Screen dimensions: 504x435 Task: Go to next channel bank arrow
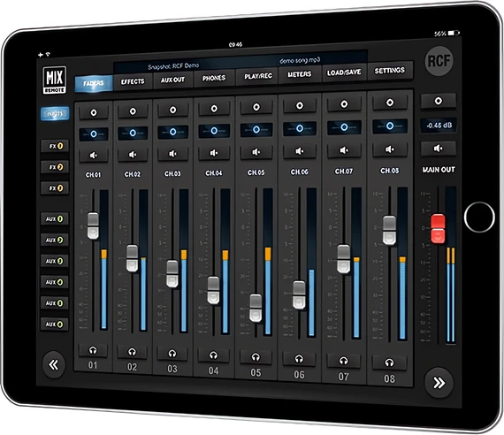pos(439,383)
